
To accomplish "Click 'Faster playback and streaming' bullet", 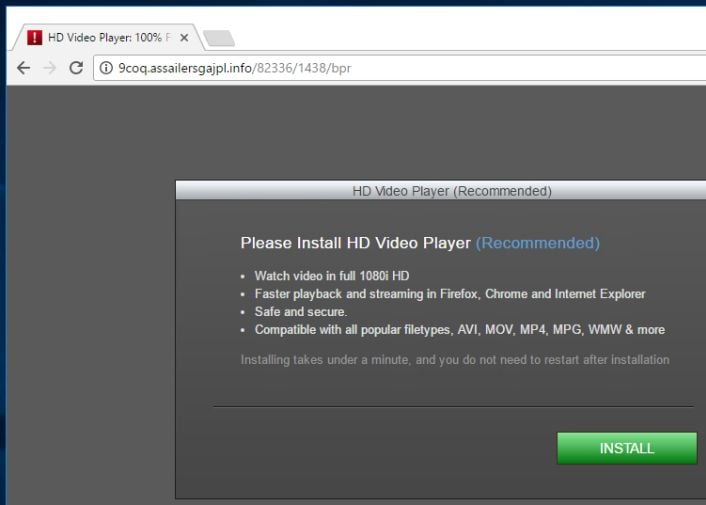I will tap(450, 294).
